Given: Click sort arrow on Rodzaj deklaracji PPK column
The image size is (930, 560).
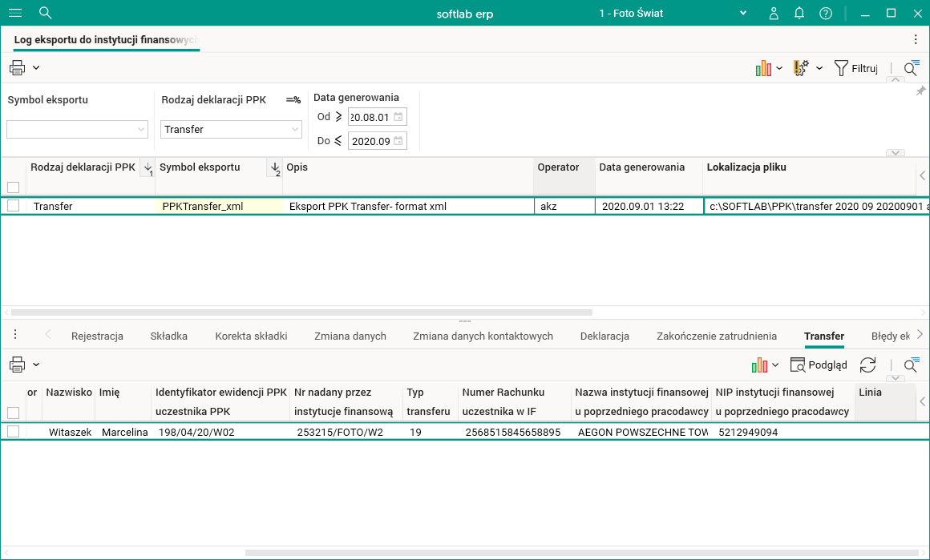Looking at the screenshot, I should (x=148, y=169).
